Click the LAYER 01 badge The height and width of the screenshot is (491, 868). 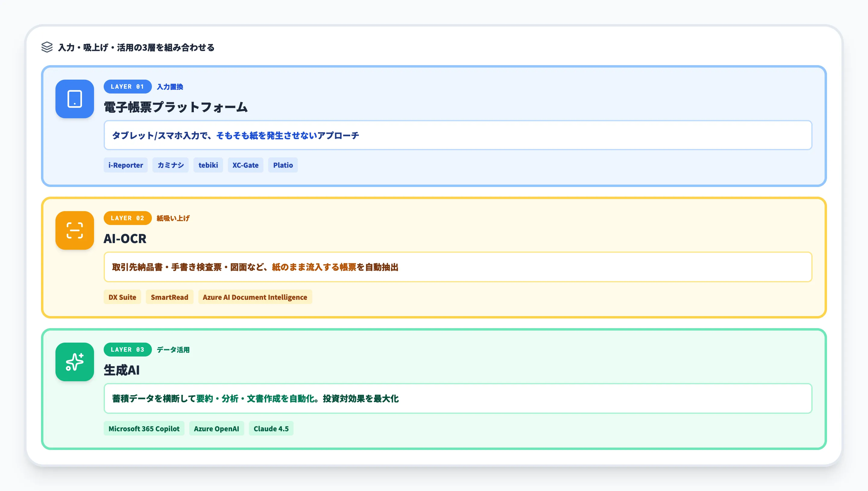click(x=127, y=87)
